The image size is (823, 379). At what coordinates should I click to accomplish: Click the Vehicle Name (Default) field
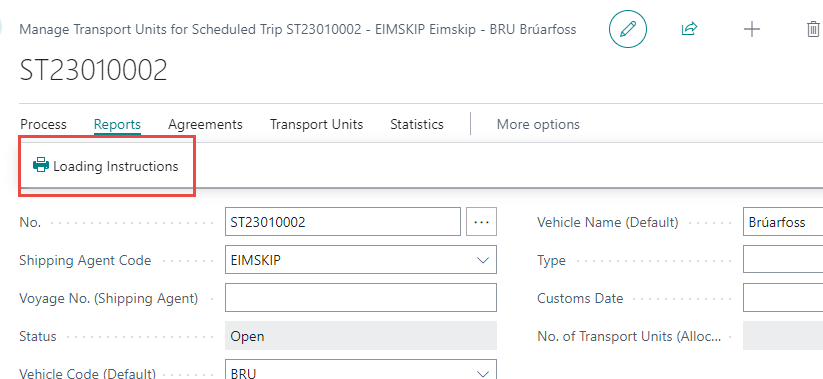[x=783, y=222]
